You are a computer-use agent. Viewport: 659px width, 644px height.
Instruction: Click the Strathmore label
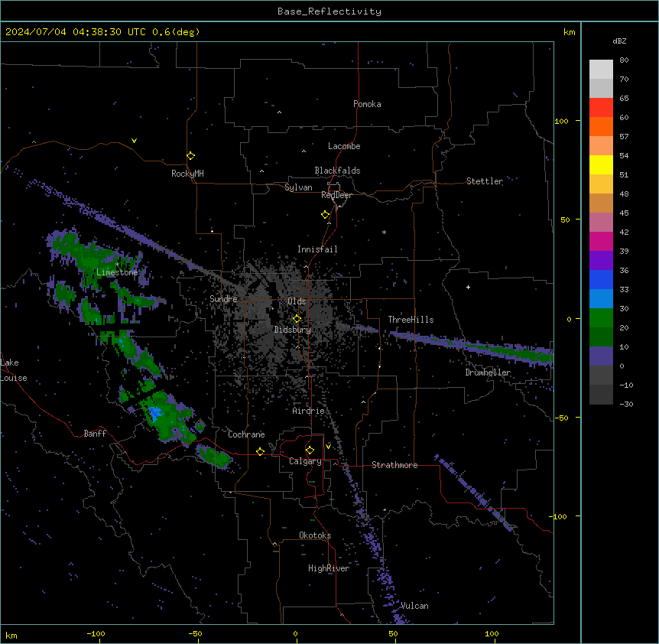(x=394, y=465)
